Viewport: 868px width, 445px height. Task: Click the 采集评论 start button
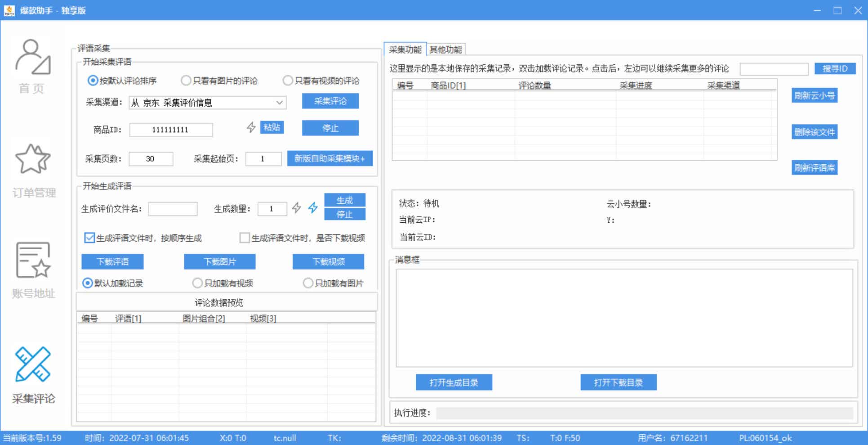(330, 101)
